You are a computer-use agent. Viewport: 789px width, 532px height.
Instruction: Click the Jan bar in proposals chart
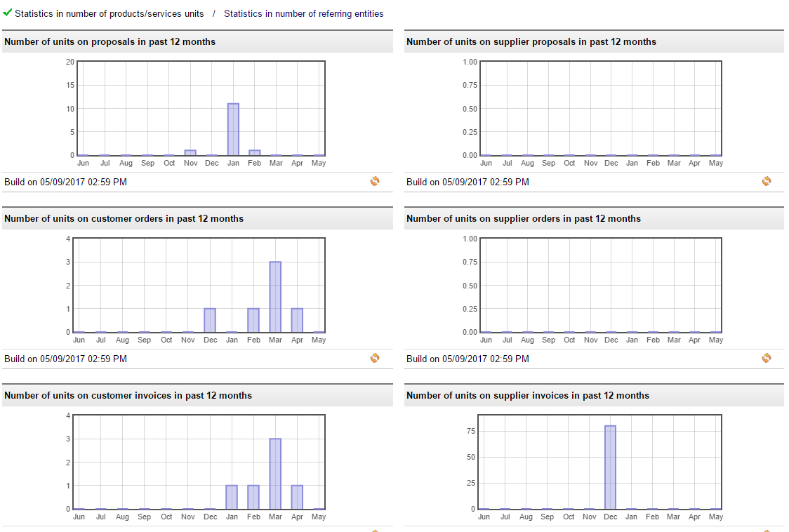coord(233,130)
